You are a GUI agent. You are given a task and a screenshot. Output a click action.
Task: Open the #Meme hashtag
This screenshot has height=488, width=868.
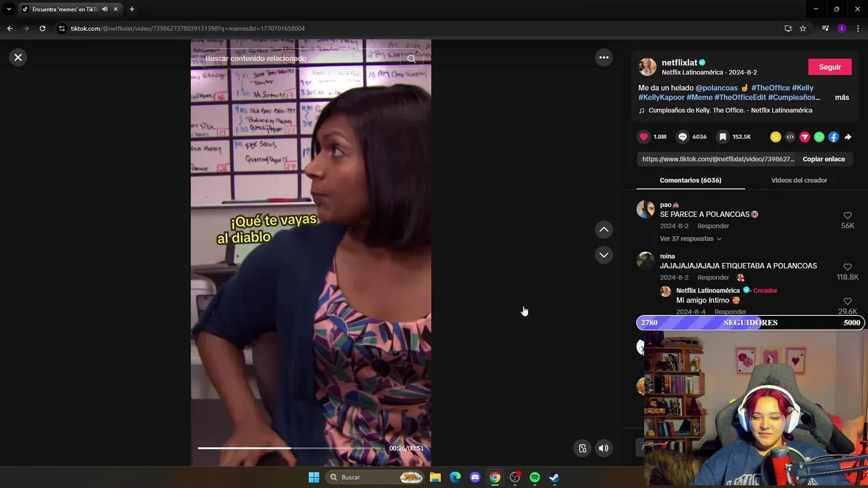(699, 98)
